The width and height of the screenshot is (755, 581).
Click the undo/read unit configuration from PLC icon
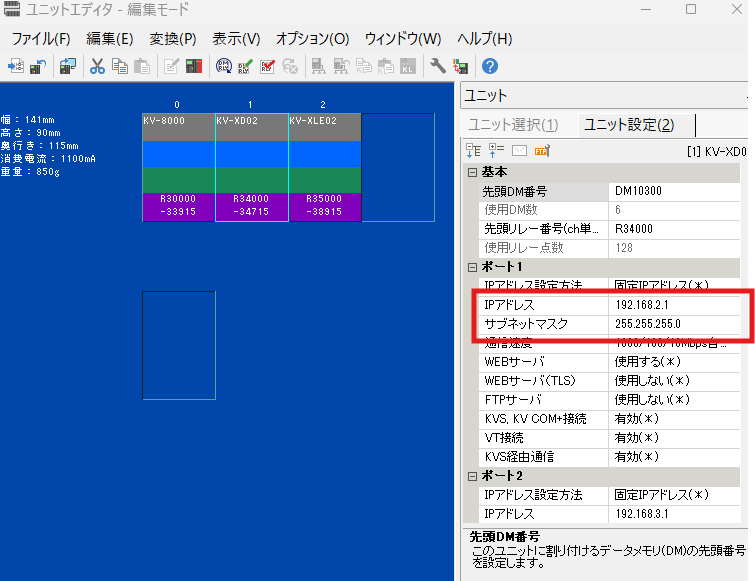[x=38, y=66]
